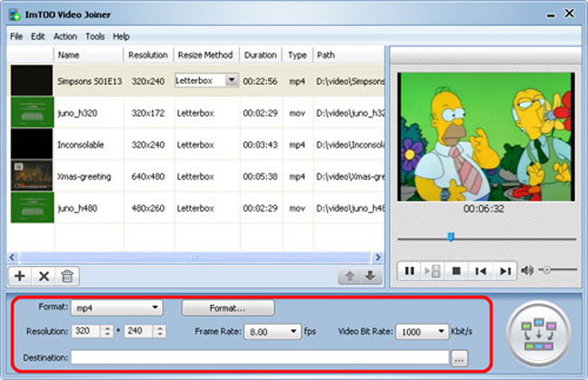
Task: Click the horizontal scrollbar of file list
Action: pyautogui.click(x=194, y=257)
